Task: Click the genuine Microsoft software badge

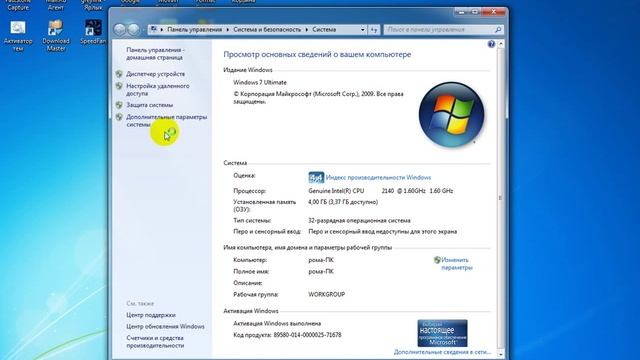Action: (x=442, y=333)
